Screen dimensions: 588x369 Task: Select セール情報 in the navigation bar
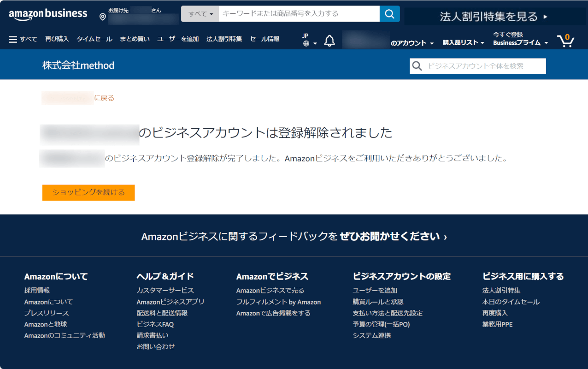pos(265,39)
